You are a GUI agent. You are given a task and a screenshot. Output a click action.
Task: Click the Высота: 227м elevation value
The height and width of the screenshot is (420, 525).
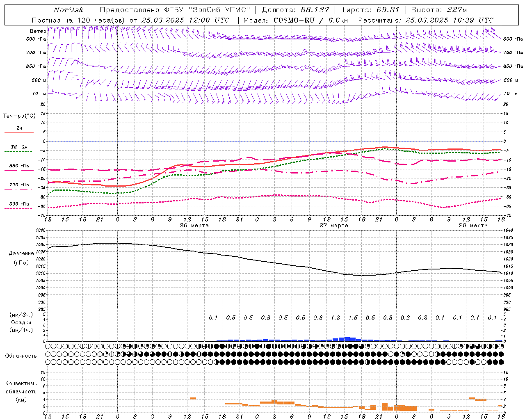[438, 10]
